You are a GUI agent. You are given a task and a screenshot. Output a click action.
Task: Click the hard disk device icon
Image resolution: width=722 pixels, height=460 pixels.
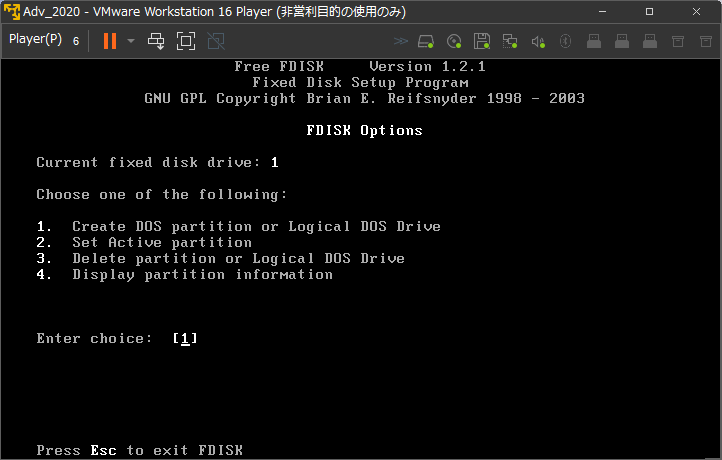pos(426,41)
